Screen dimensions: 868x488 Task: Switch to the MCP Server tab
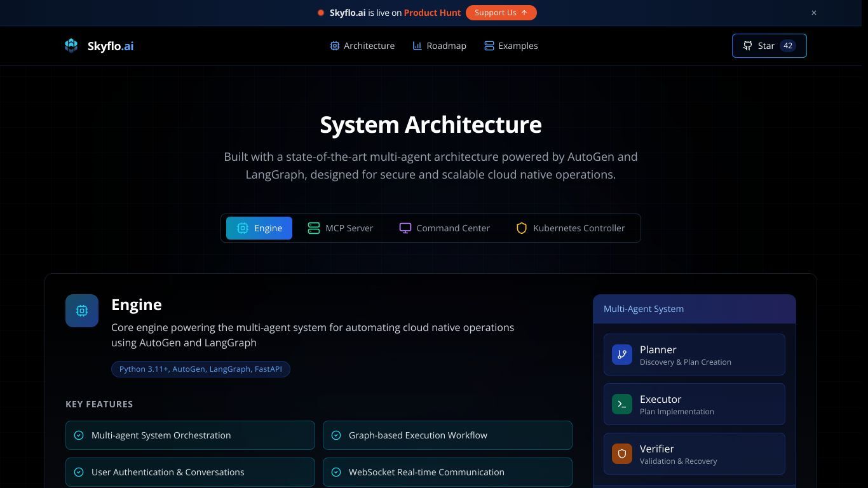(x=341, y=228)
